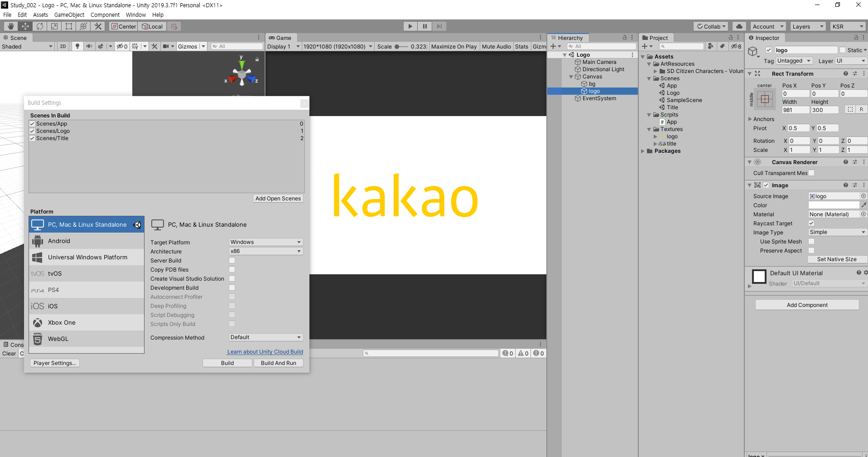Toggle logo object active checkbox
Image resolution: width=868 pixels, height=457 pixels.
tap(769, 50)
